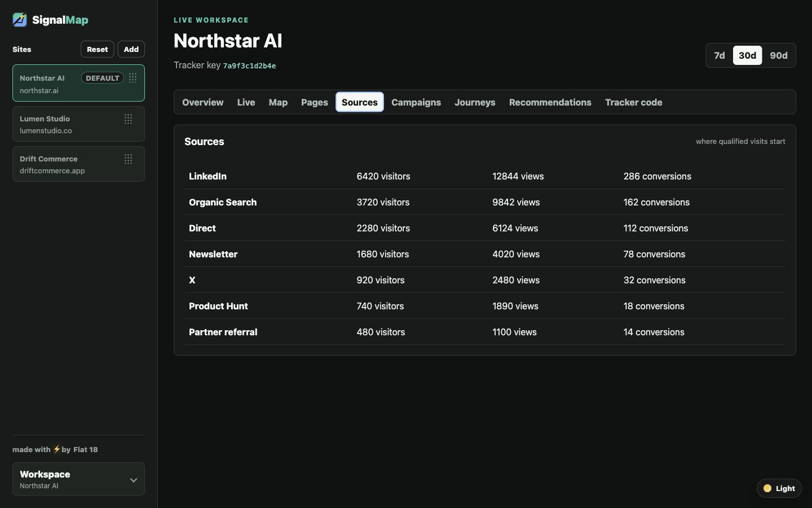The image size is (812, 508).
Task: Select the 7d time range
Action: coord(720,55)
